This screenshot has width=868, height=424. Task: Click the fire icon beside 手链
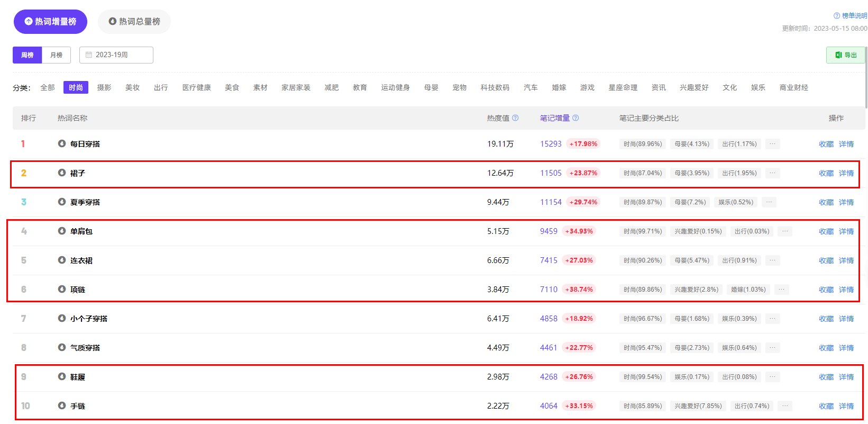coord(62,405)
